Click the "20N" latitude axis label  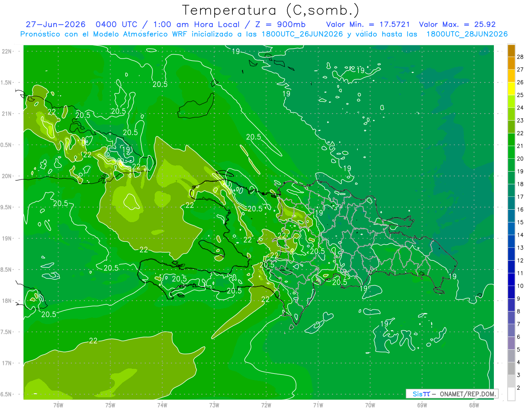tap(6, 176)
